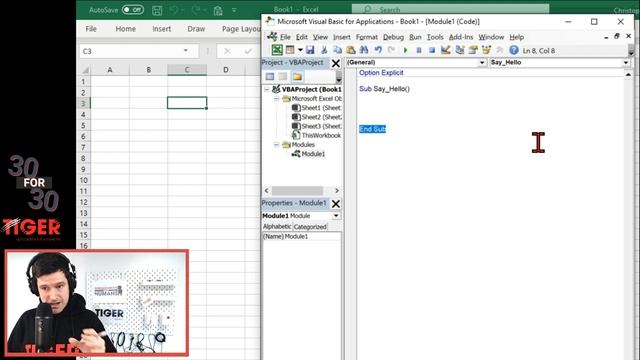Click the Toolbox icon in VBA toolbar

pos(500,50)
